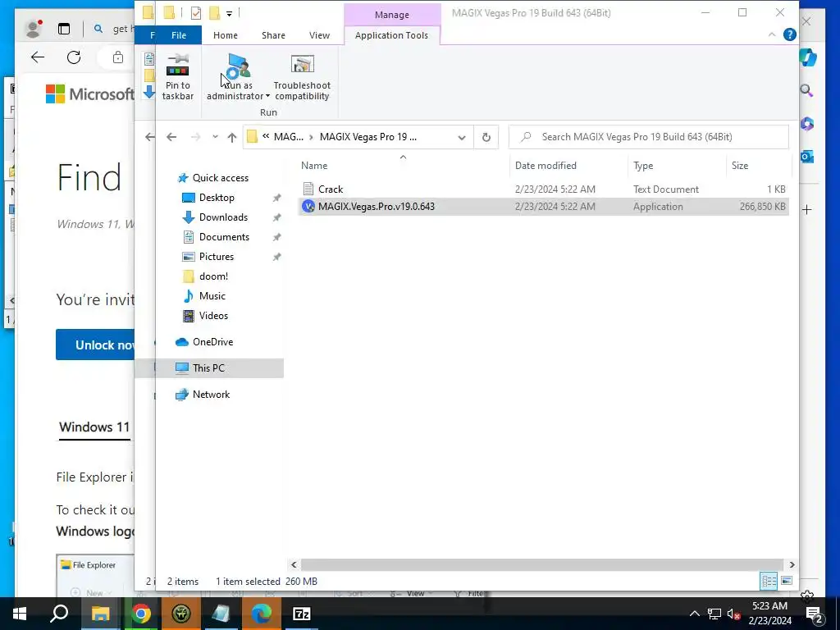Select Network in navigation pane
840x630 pixels.
point(211,395)
